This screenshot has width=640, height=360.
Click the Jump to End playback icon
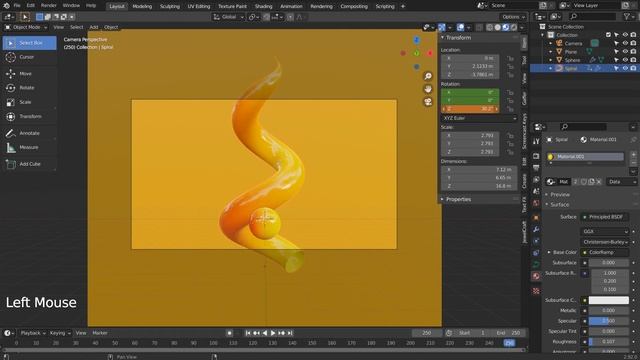(290, 333)
